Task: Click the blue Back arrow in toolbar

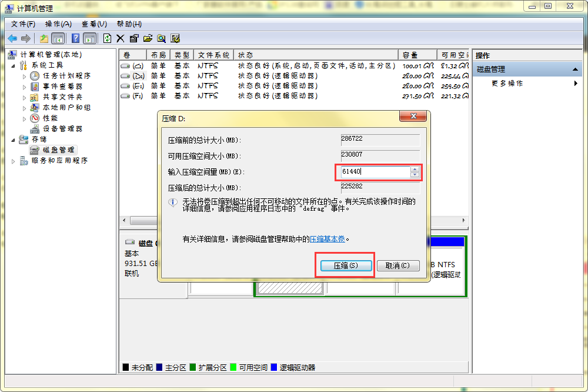Action: (12, 38)
